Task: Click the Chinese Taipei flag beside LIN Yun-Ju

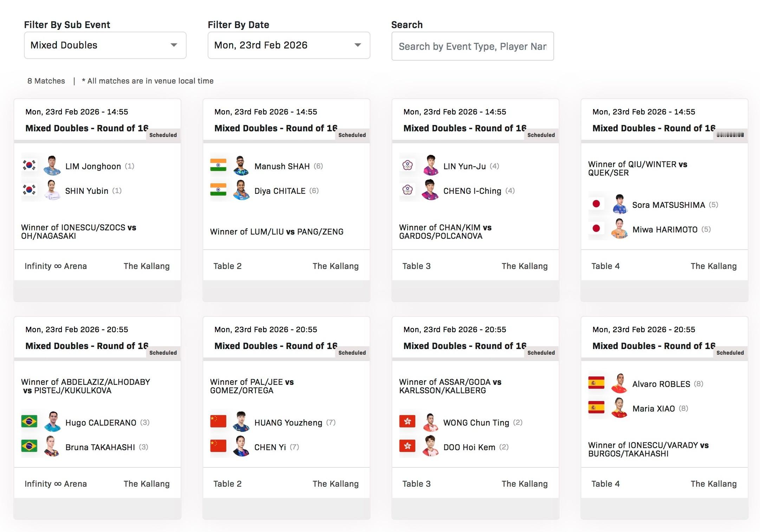Action: pos(407,165)
